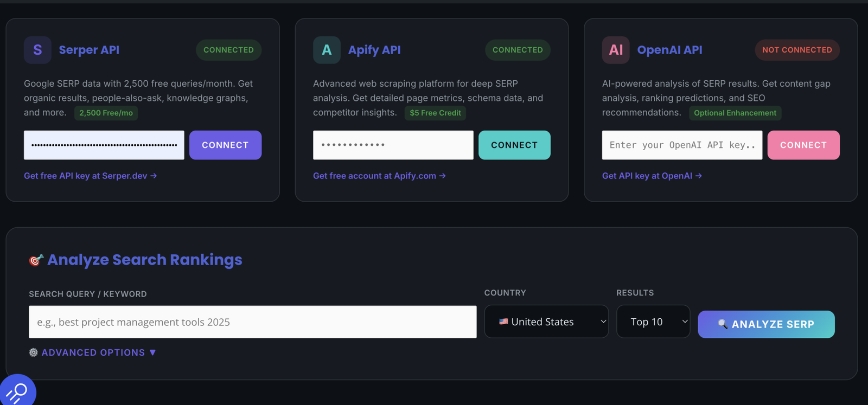
Task: Open the round floating search widget icon
Action: click(17, 390)
